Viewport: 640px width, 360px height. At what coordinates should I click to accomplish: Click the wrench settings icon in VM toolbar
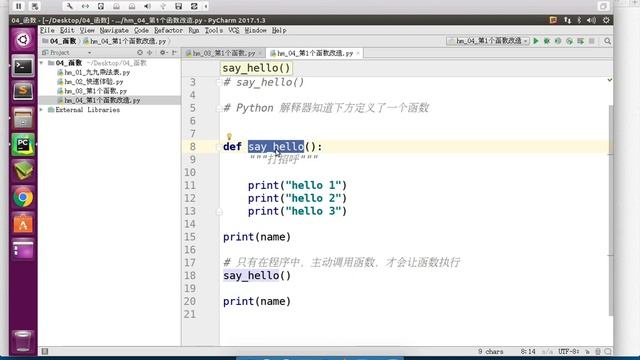pos(70,6)
